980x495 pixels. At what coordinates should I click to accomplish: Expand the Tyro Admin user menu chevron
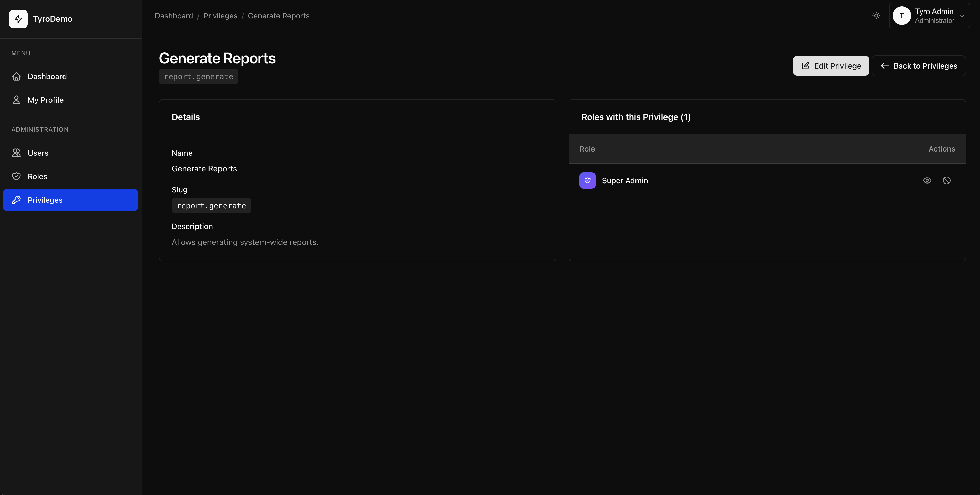click(962, 16)
